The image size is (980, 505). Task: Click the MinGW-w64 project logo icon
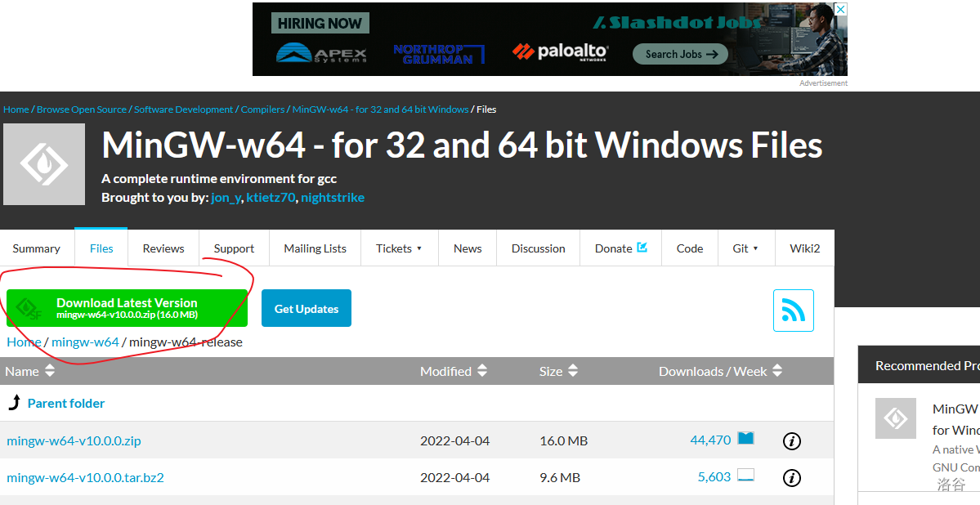[44, 163]
